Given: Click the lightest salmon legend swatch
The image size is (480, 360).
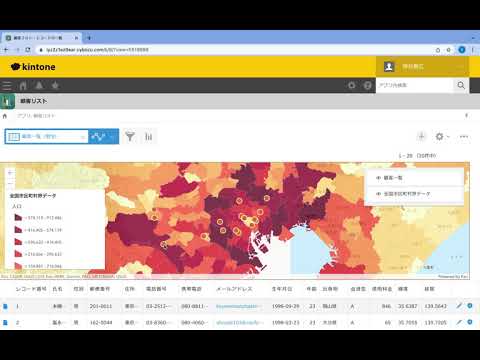Looking at the screenshot, I should 18,266.
